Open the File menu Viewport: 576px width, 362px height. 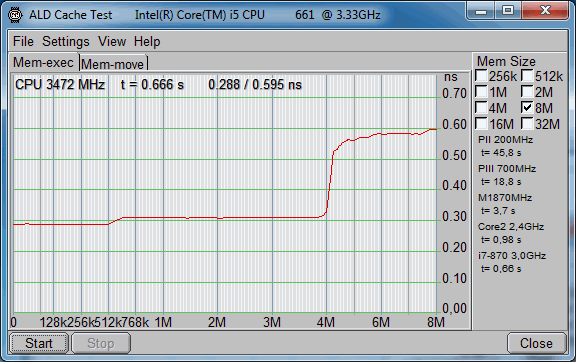(x=23, y=42)
